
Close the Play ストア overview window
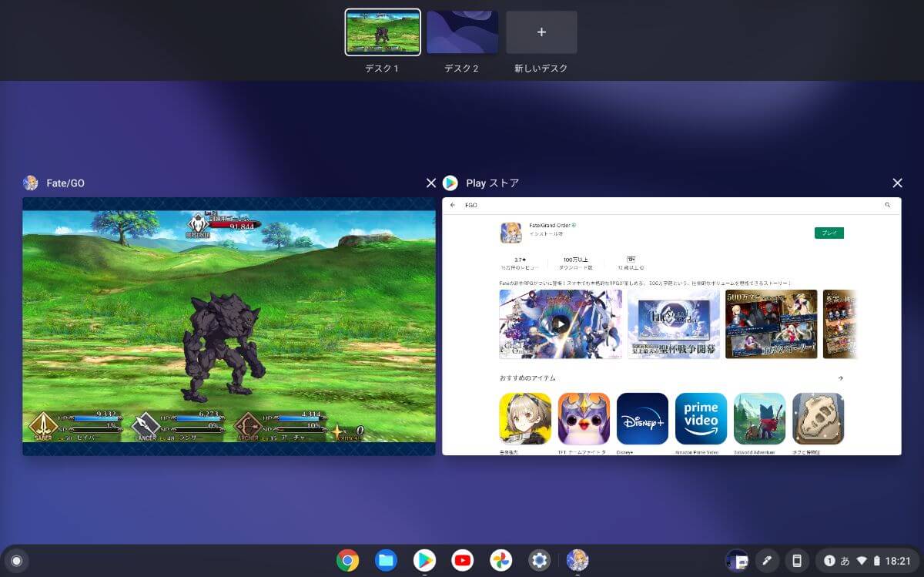897,183
